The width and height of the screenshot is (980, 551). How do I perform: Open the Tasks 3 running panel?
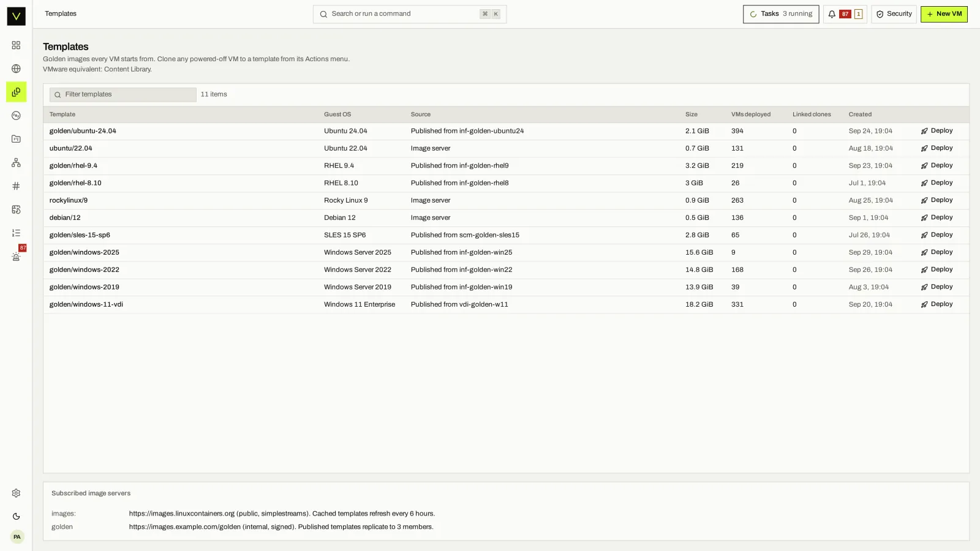click(781, 14)
